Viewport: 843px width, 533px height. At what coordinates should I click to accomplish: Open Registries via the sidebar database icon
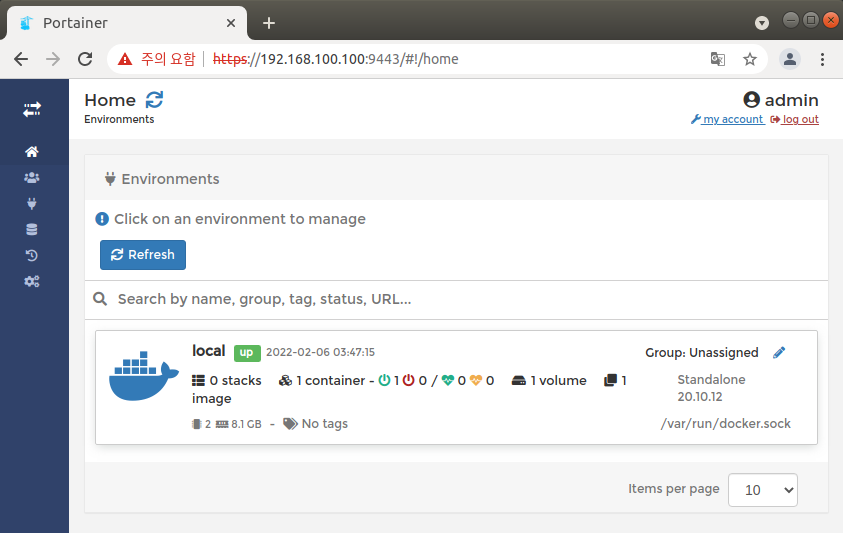tap(32, 229)
